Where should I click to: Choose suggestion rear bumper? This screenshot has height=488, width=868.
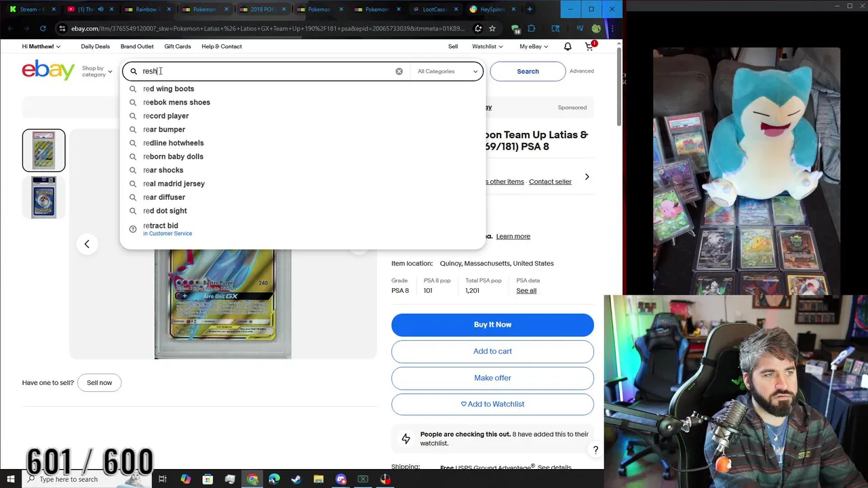pos(303,129)
